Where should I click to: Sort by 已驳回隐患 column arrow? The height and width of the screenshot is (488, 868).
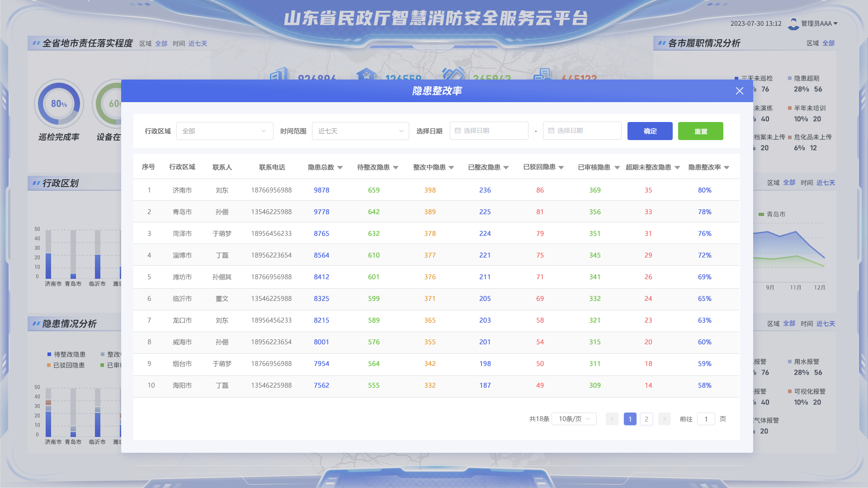click(x=561, y=168)
